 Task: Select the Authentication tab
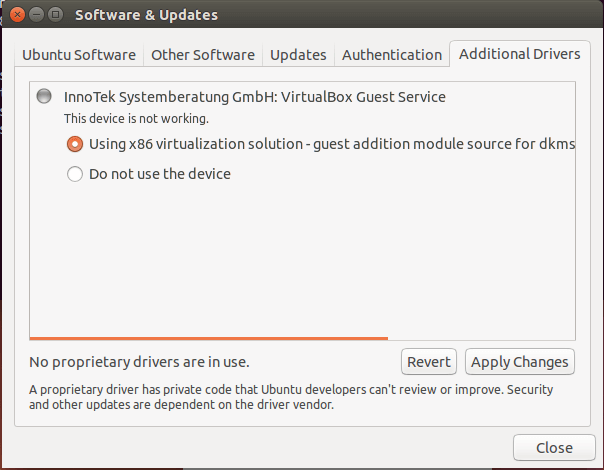(x=392, y=55)
